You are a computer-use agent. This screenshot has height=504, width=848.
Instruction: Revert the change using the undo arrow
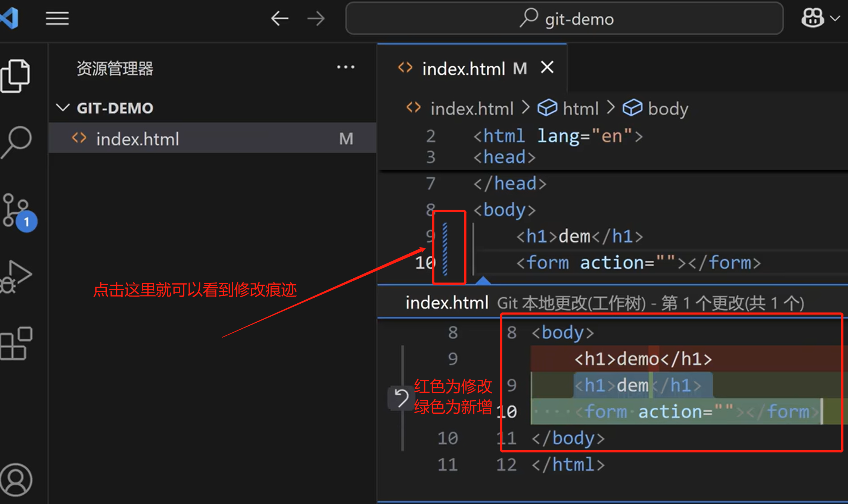coord(401,398)
